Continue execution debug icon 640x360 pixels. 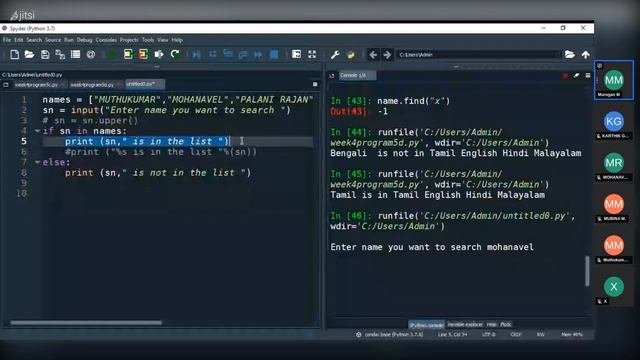coord(258,54)
